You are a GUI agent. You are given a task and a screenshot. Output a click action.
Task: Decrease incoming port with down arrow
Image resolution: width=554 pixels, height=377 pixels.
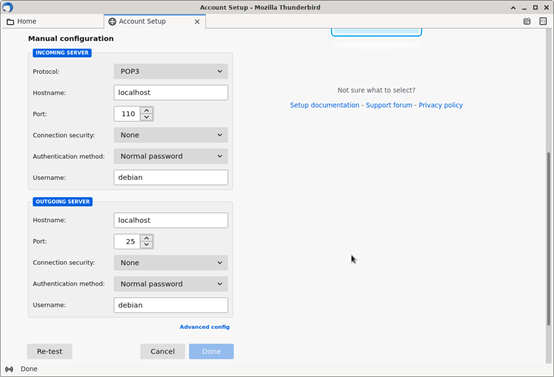click(147, 117)
